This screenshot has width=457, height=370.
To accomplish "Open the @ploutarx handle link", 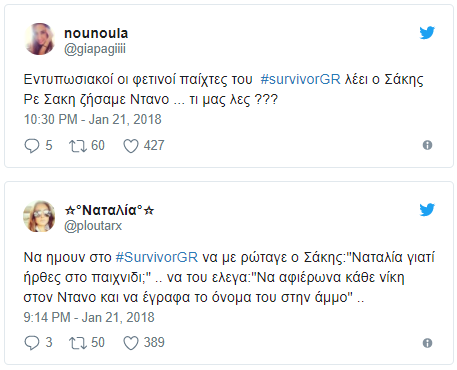I will [93, 226].
